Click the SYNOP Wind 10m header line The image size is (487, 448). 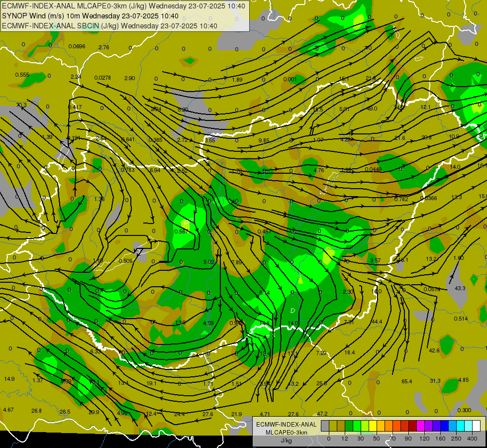[x=90, y=16]
